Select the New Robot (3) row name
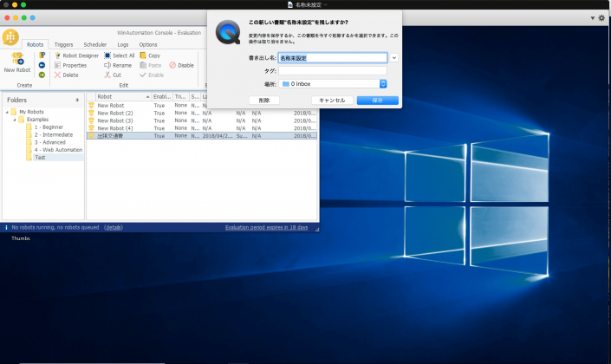 [115, 120]
